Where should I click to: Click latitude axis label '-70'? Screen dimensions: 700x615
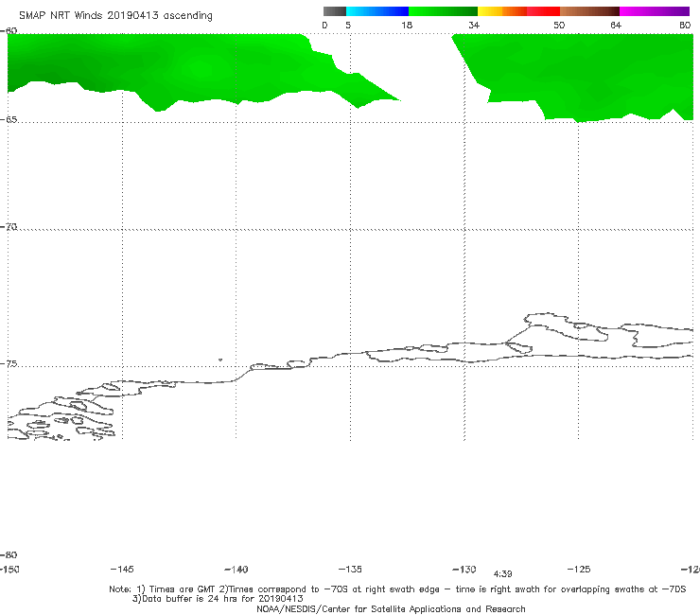coord(9,227)
